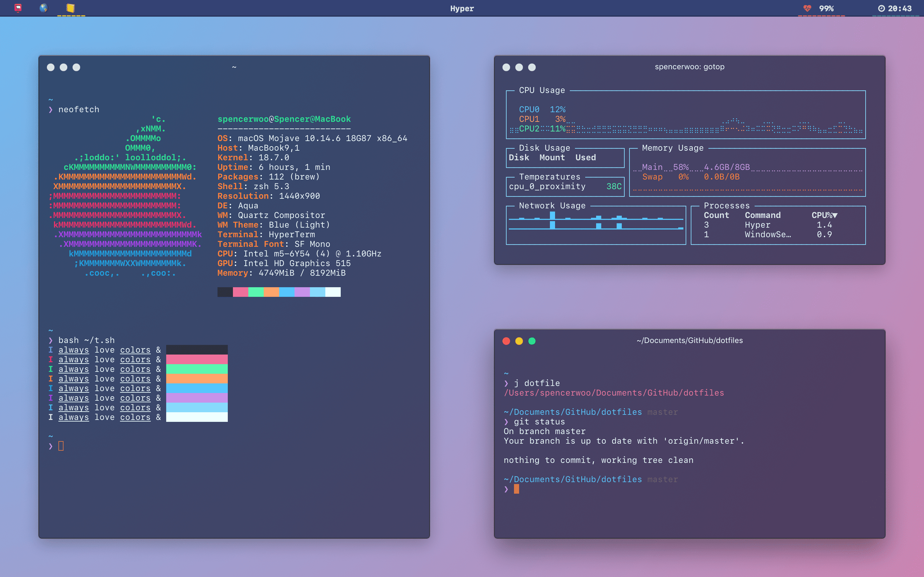The image size is (924, 577).
Task: Click the ~/Documents/GitHub/dotfiles window title
Action: click(689, 340)
